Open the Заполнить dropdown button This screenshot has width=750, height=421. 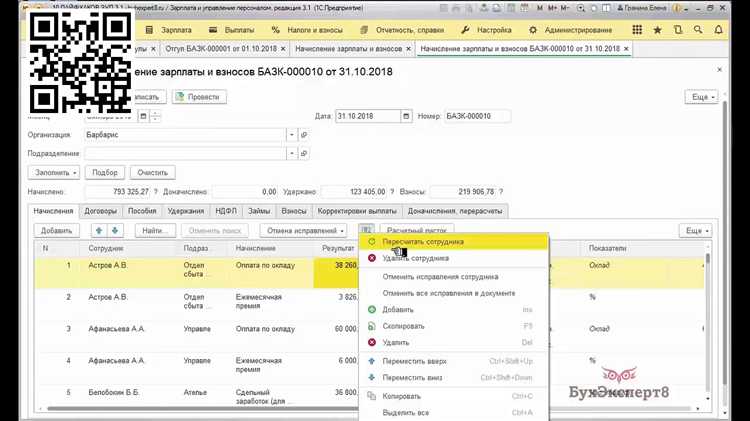(x=54, y=173)
